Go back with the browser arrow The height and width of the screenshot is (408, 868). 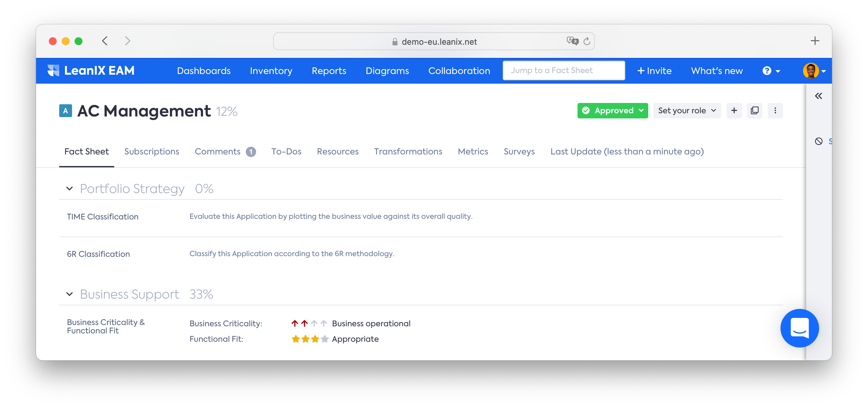105,41
